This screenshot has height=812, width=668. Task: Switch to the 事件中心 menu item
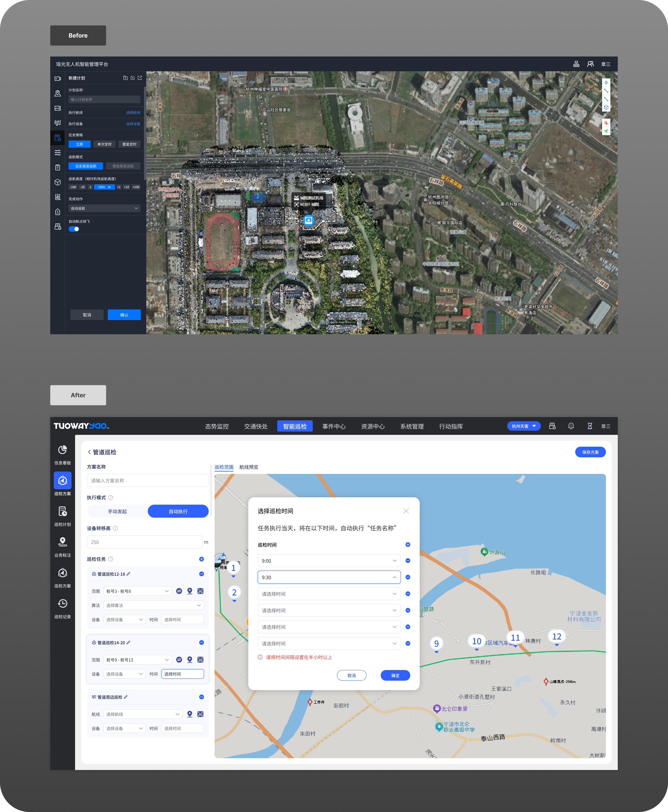point(334,426)
